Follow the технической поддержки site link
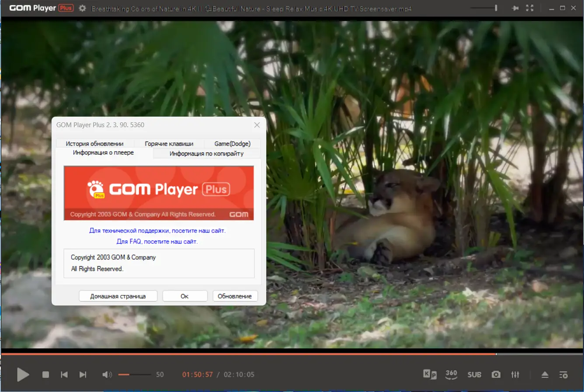This screenshot has width=584, height=392. [157, 230]
